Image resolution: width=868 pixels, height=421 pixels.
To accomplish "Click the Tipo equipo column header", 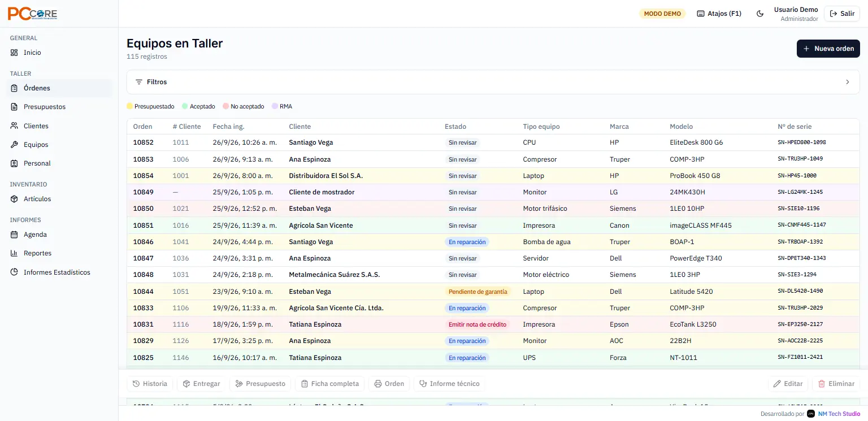I will pyautogui.click(x=541, y=127).
